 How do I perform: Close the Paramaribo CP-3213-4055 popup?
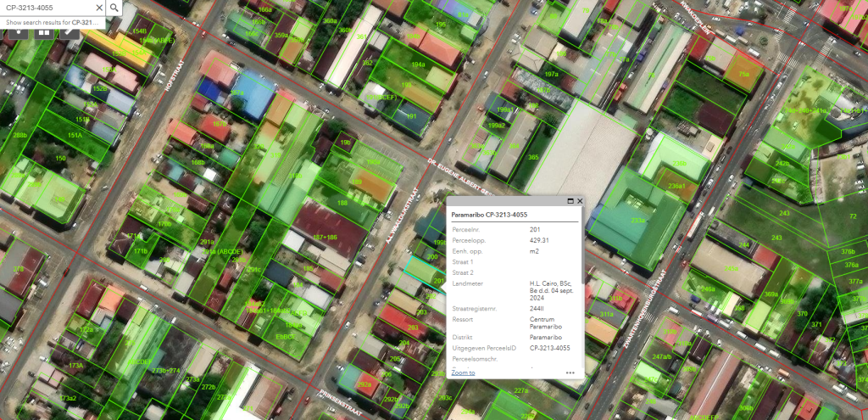tap(580, 201)
